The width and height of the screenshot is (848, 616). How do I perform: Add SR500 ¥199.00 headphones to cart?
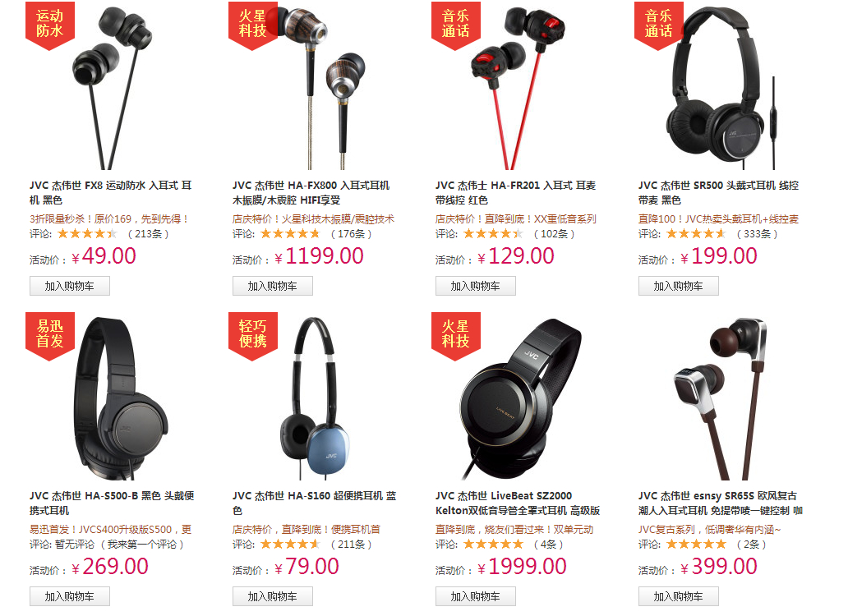coord(679,286)
